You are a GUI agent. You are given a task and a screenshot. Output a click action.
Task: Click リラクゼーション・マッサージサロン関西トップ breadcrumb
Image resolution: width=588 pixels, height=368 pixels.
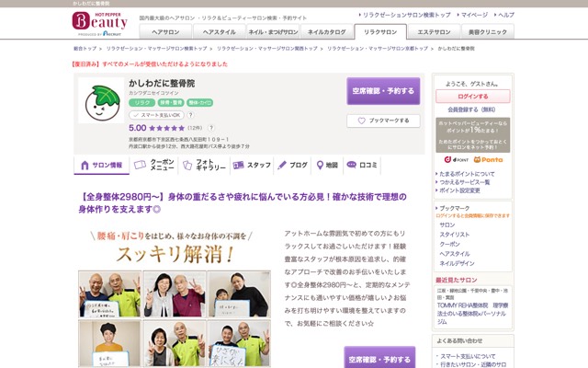pyautogui.click(x=267, y=49)
